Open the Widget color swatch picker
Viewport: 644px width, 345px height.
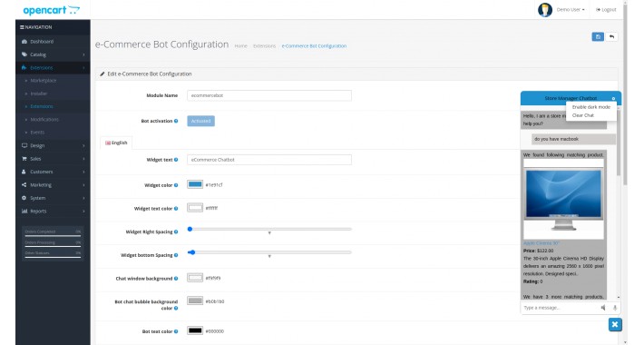pyautogui.click(x=195, y=184)
